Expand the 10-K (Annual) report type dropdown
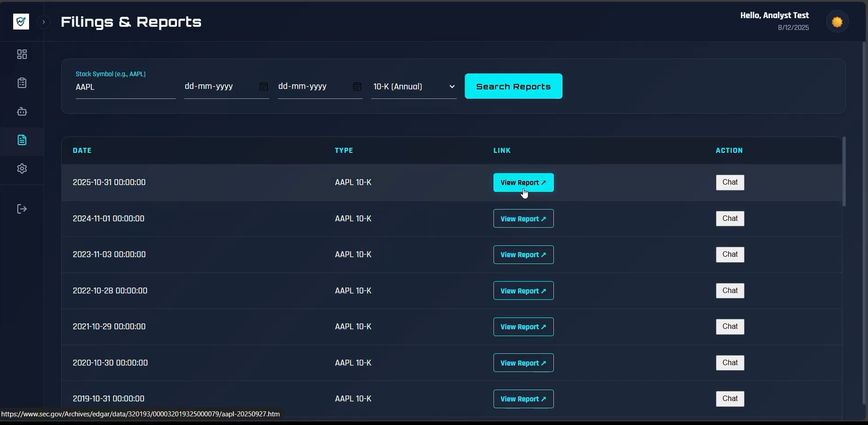 click(414, 87)
